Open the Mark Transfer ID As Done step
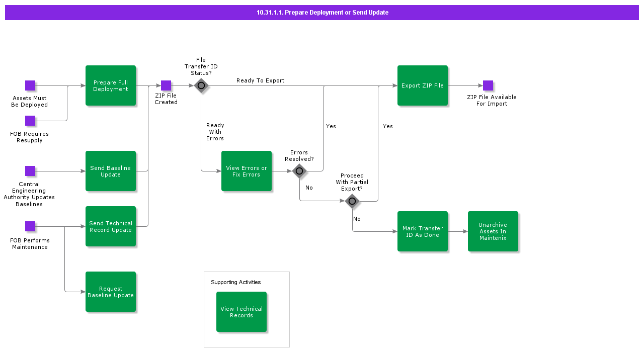The height and width of the screenshot is (352, 644). click(x=423, y=231)
